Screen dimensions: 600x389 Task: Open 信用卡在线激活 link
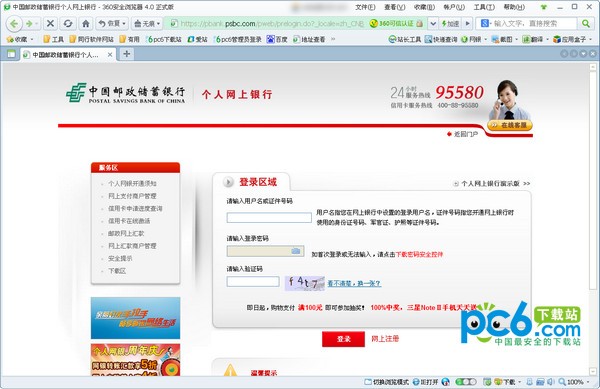[129, 221]
